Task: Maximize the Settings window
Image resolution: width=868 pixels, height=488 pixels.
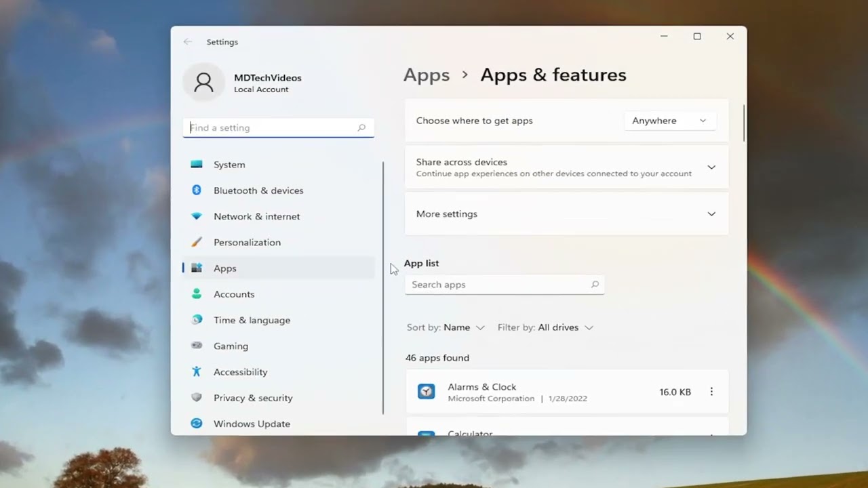Action: coord(697,37)
